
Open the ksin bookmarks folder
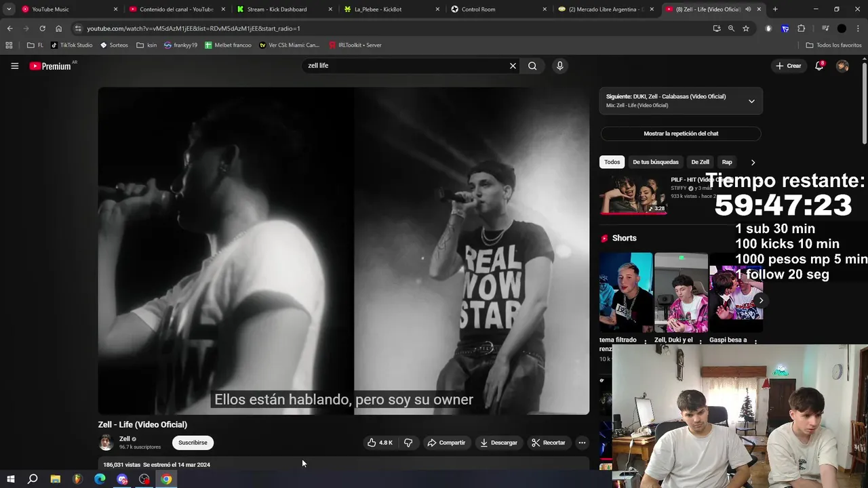tap(146, 45)
